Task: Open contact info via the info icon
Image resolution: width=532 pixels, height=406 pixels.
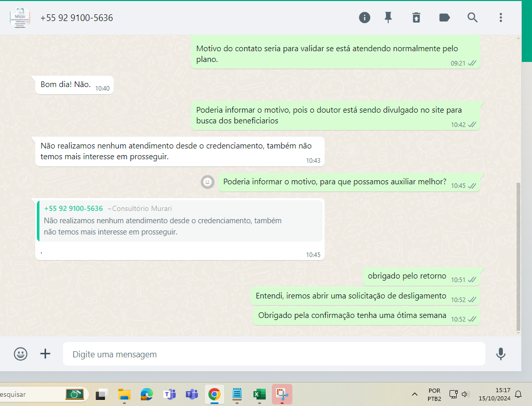Action: tap(365, 17)
